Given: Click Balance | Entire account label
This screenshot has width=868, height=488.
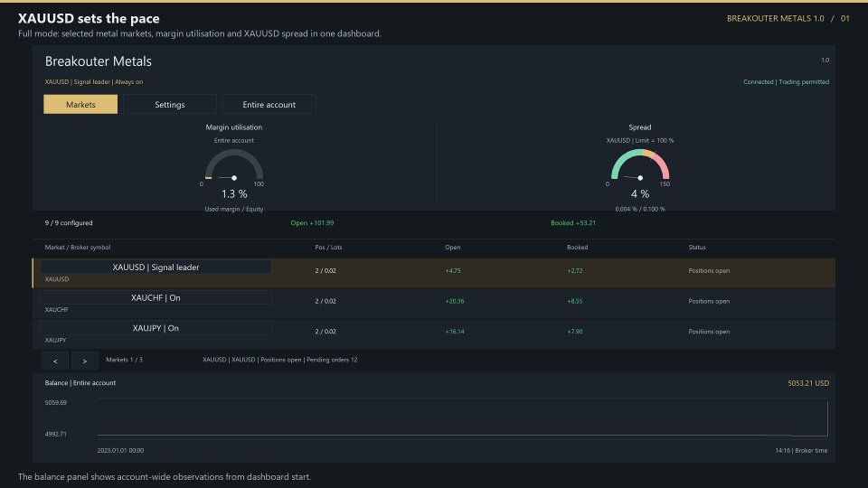Looking at the screenshot, I should click(80, 383).
